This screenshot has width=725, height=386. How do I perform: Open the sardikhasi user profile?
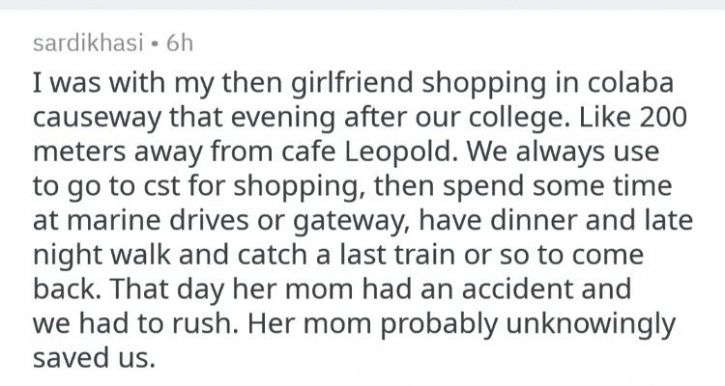point(88,43)
